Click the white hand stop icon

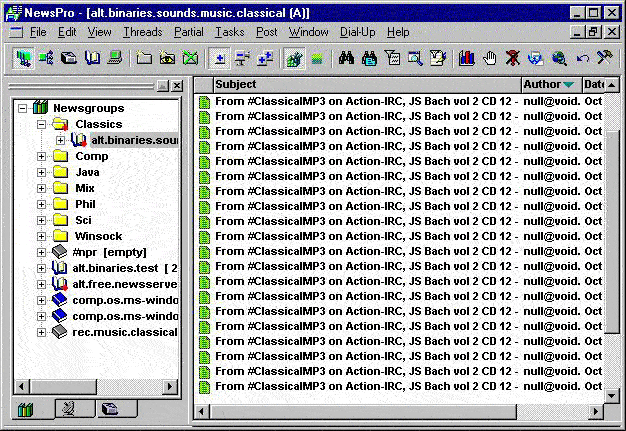pos(490,59)
